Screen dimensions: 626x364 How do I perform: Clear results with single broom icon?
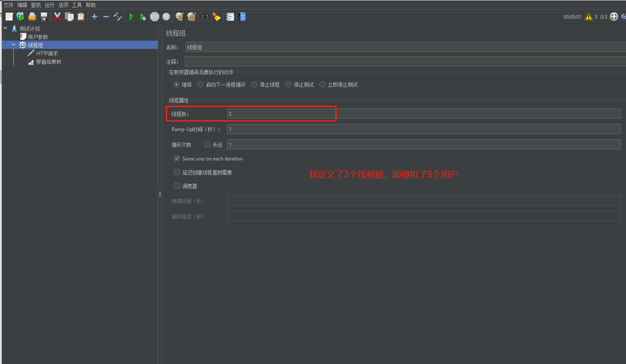(x=180, y=17)
